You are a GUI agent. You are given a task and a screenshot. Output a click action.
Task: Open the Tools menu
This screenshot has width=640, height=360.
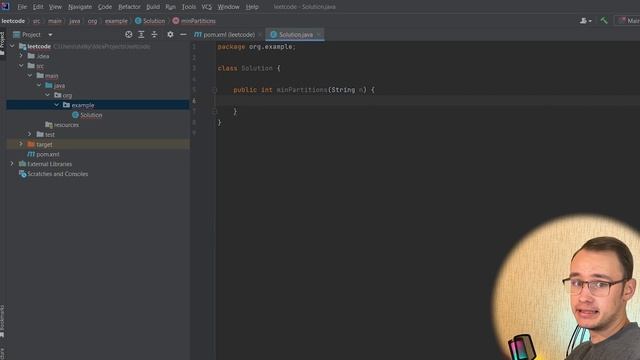189,7
